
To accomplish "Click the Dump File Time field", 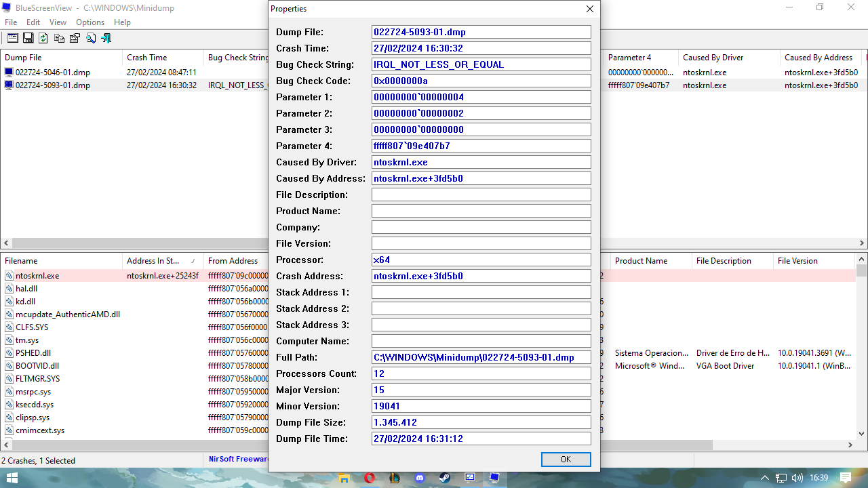I will click(x=481, y=439).
